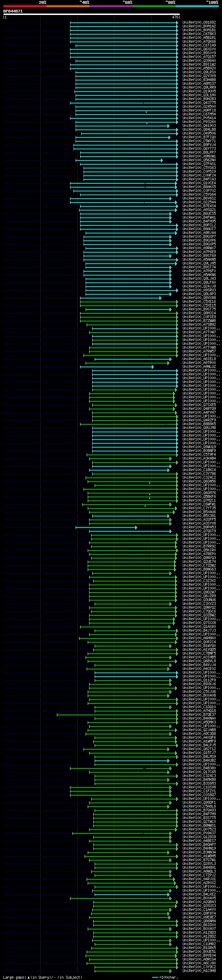This screenshot has height=980, width=222.
Task: Click the white query sequence bar
Action: tap(92, 15)
